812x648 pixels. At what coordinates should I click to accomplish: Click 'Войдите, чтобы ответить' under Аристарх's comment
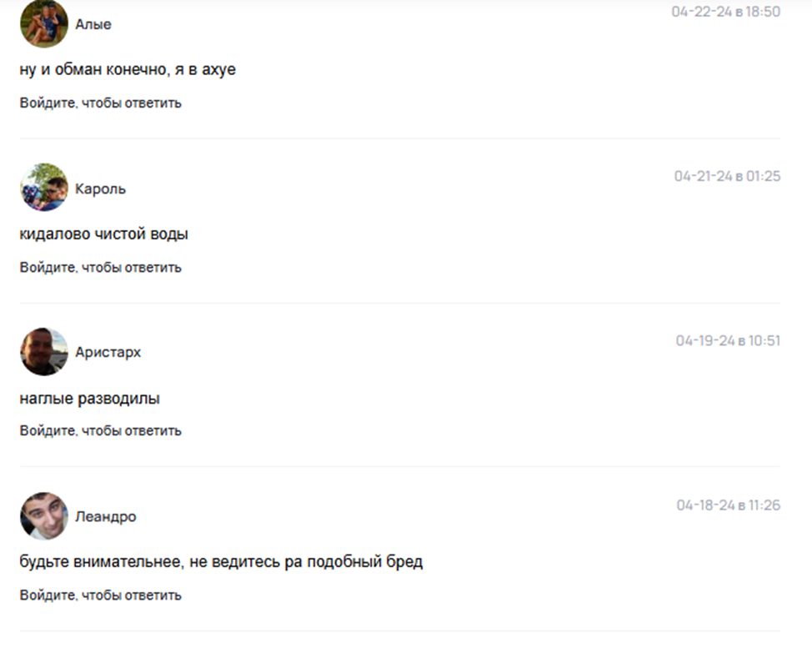[101, 431]
